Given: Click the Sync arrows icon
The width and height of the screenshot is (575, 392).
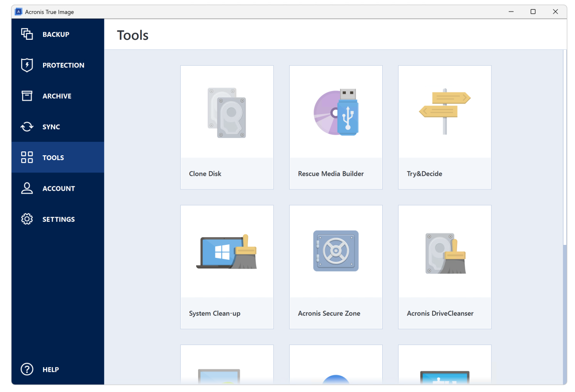Looking at the screenshot, I should [27, 127].
